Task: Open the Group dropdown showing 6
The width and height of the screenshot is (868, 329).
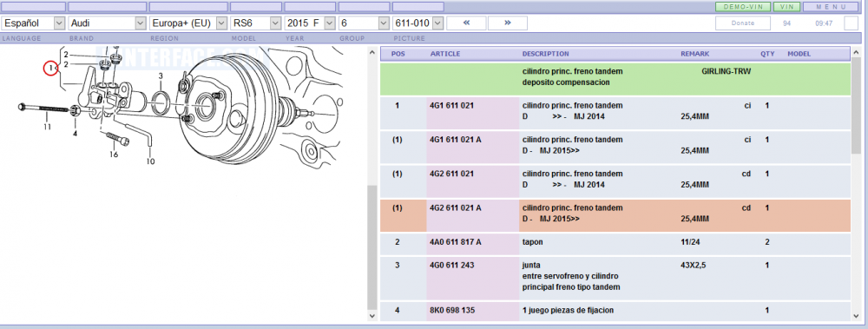Action: point(364,23)
